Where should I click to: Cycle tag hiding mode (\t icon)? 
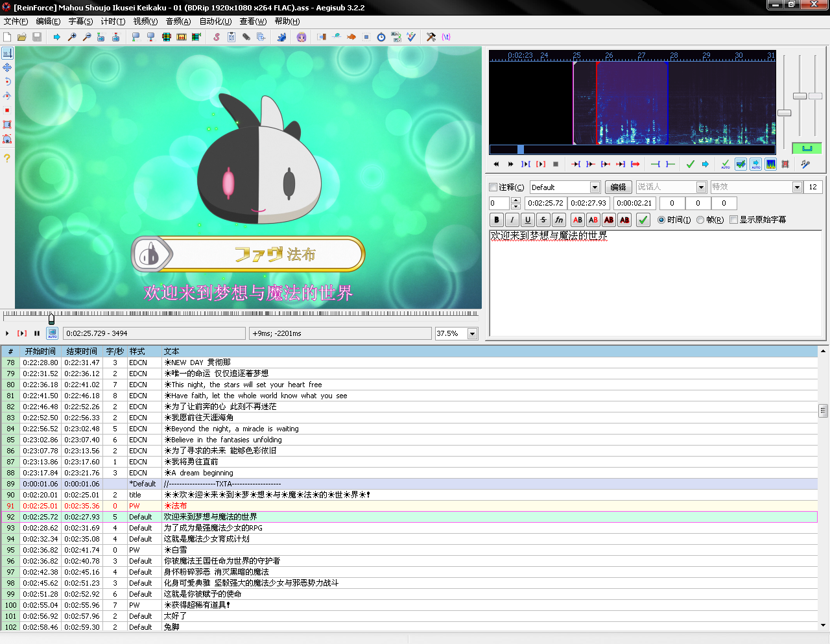(446, 37)
